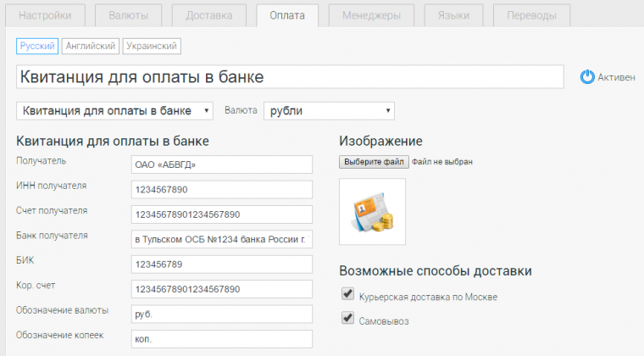Image resolution: width=644 pixels, height=356 pixels.
Task: Toggle Курьерская доставка по Москве checkbox
Action: [x=347, y=295]
